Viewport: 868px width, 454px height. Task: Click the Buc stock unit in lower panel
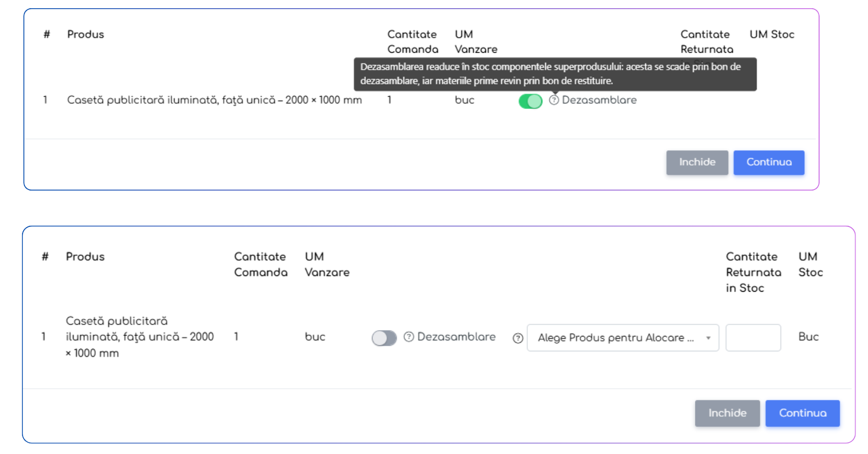click(x=809, y=337)
